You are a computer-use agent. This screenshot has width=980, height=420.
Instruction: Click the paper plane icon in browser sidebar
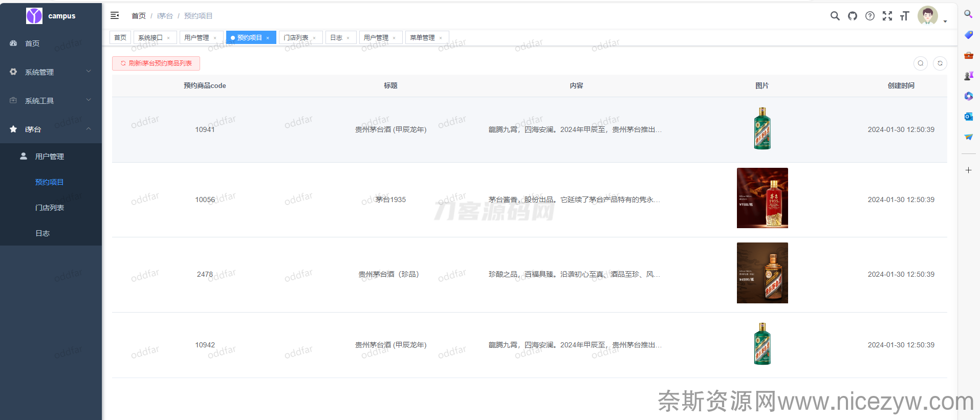pos(968,137)
